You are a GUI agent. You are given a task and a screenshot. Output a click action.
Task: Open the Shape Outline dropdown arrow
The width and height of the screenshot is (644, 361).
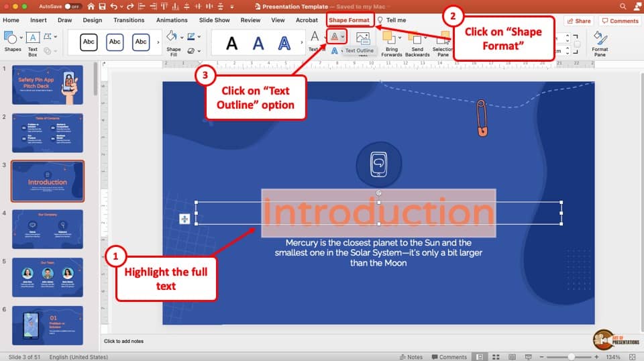[199, 36]
